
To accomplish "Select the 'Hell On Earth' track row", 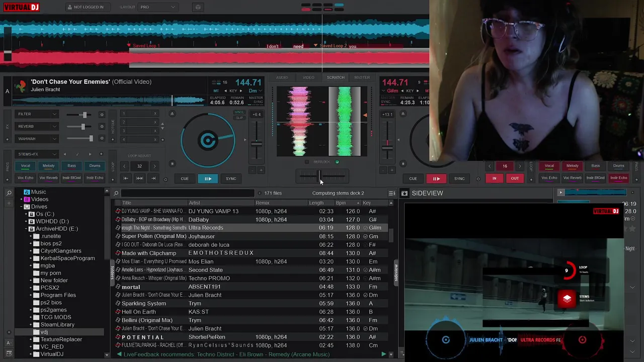I will (x=252, y=312).
